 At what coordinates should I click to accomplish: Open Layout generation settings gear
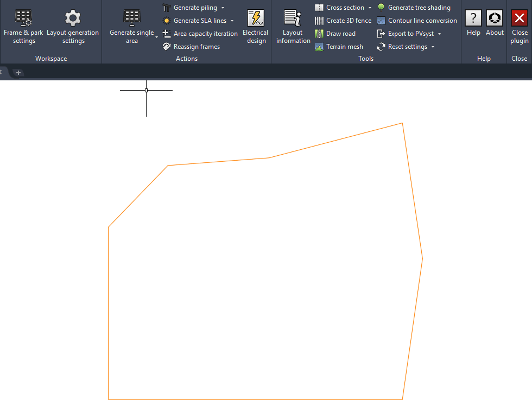(x=73, y=18)
